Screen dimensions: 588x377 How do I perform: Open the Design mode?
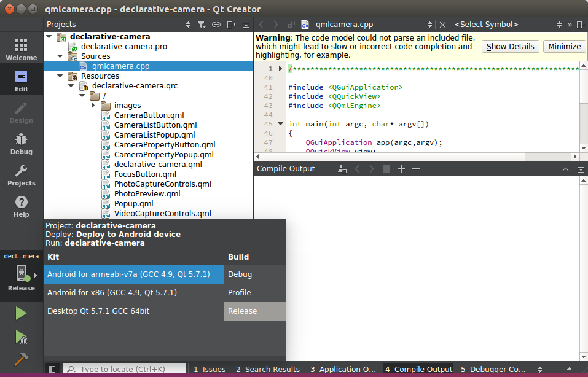click(21, 112)
